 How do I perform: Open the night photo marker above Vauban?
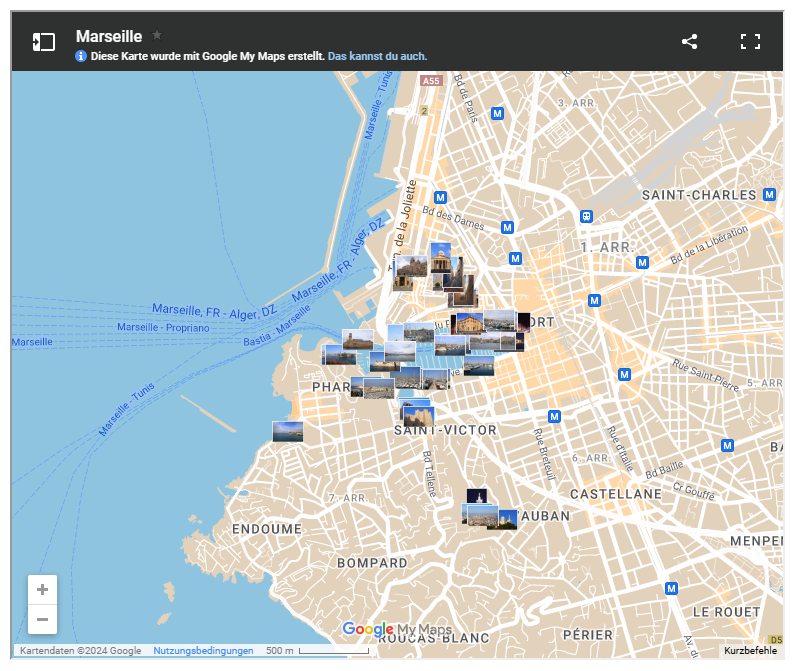coord(477,496)
